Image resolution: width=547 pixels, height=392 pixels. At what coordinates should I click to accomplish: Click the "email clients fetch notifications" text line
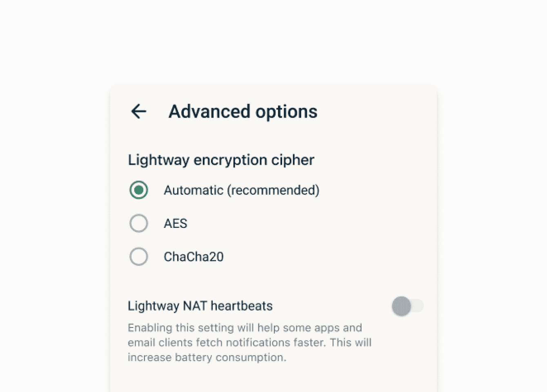[249, 343]
